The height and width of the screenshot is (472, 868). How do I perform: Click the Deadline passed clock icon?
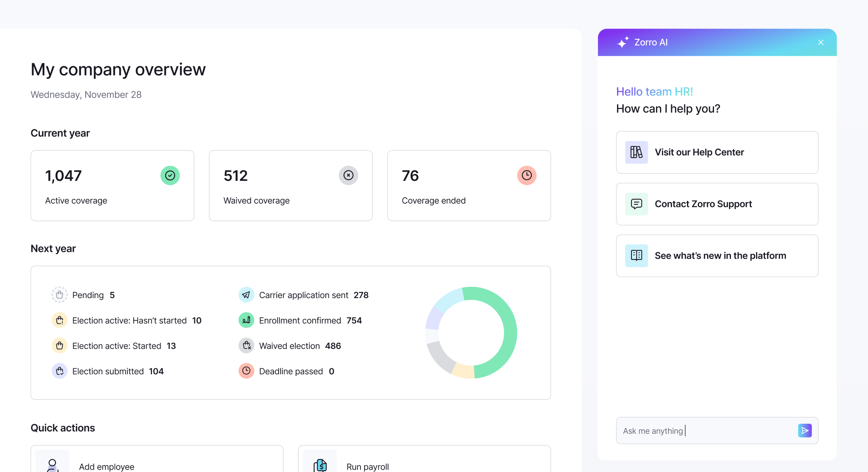click(x=246, y=371)
